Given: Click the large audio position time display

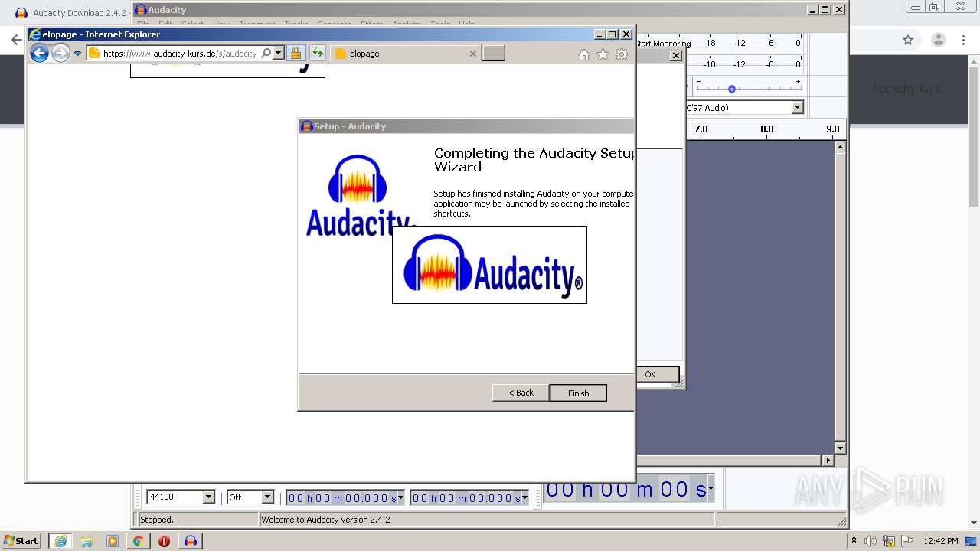Looking at the screenshot, I should click(626, 489).
